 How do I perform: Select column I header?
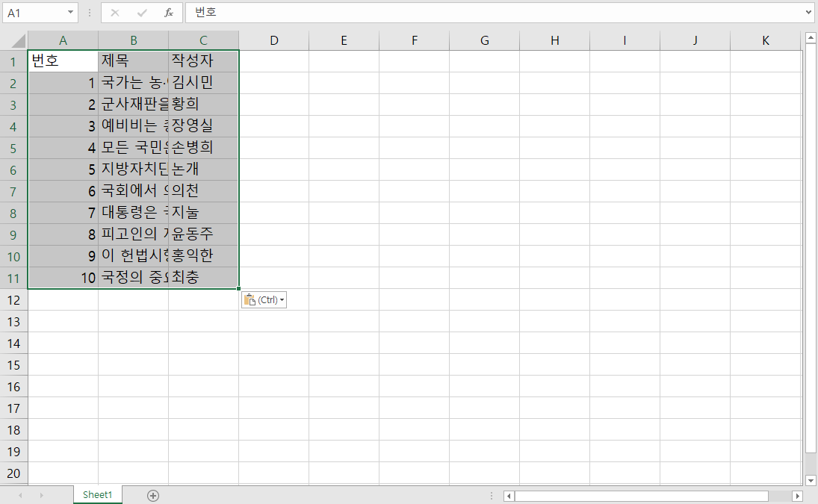(x=625, y=40)
